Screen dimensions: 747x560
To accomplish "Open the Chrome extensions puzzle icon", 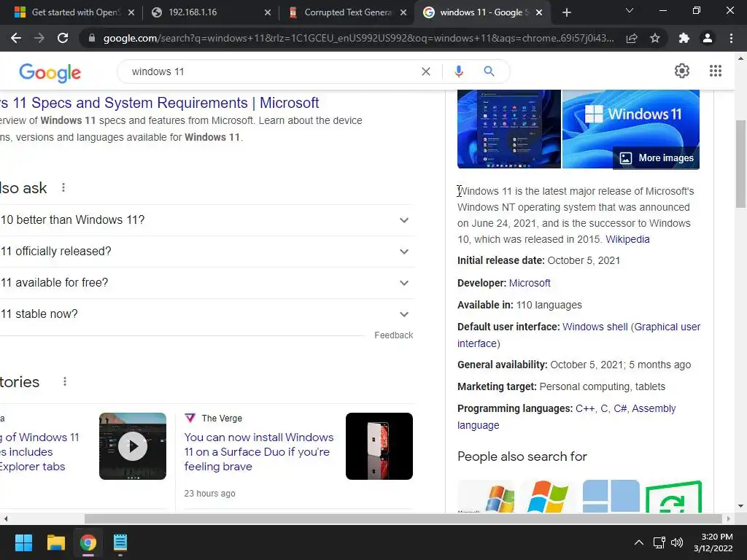I will tap(684, 38).
